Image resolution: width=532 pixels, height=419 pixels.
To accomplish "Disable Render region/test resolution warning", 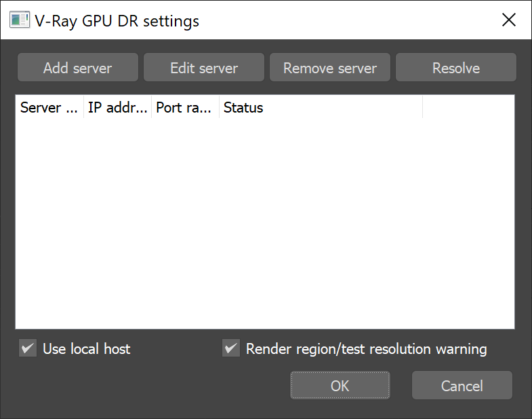I will pyautogui.click(x=231, y=348).
